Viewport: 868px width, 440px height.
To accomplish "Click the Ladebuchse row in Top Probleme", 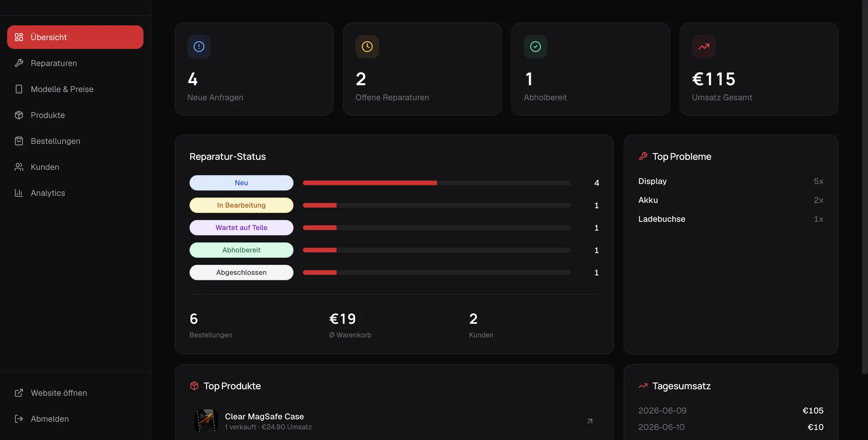I will click(x=731, y=219).
